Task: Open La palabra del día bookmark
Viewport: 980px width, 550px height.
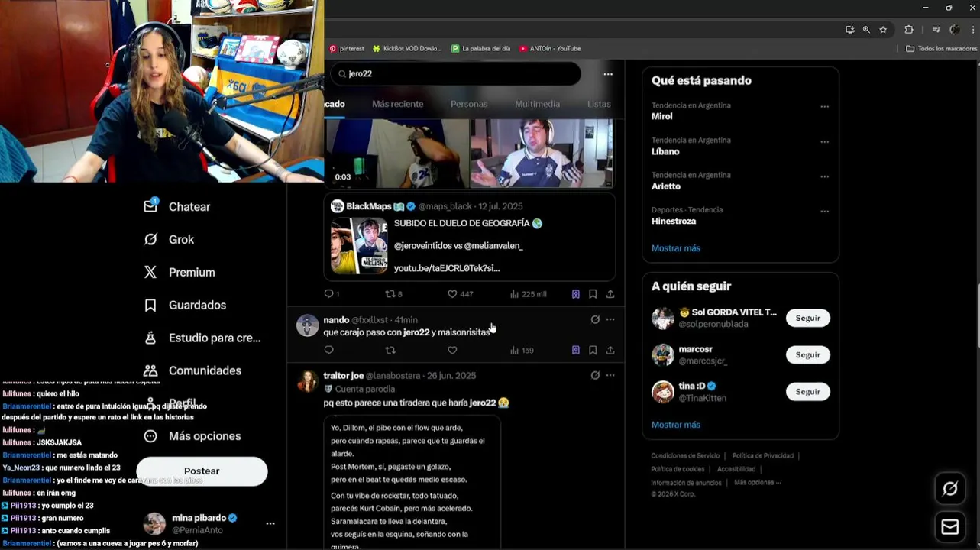Action: coord(480,48)
